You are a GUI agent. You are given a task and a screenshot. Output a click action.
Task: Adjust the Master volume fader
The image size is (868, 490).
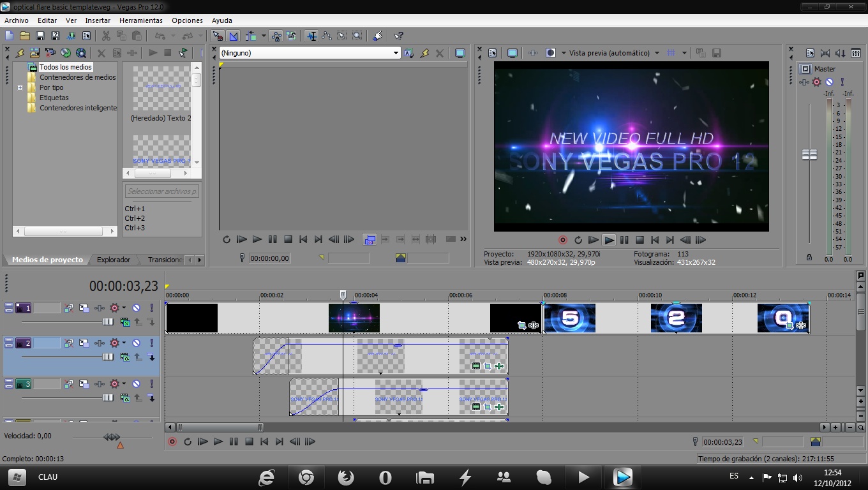click(809, 154)
